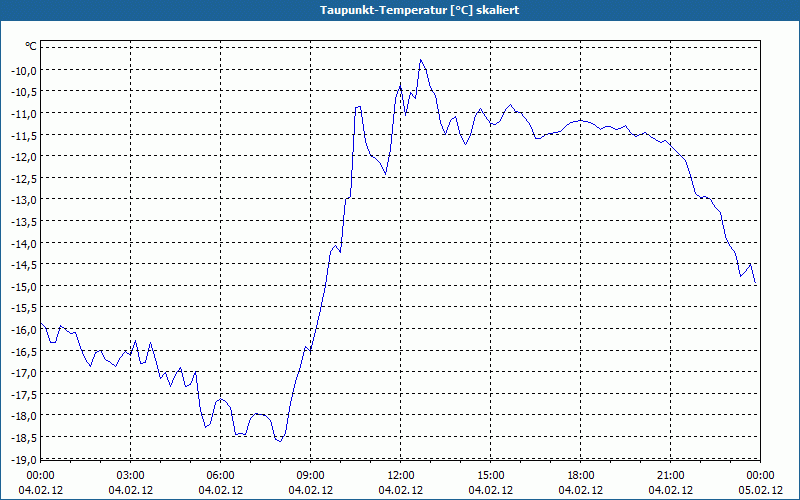Click the °C unit label
This screenshot has height=500, width=800.
[31, 46]
